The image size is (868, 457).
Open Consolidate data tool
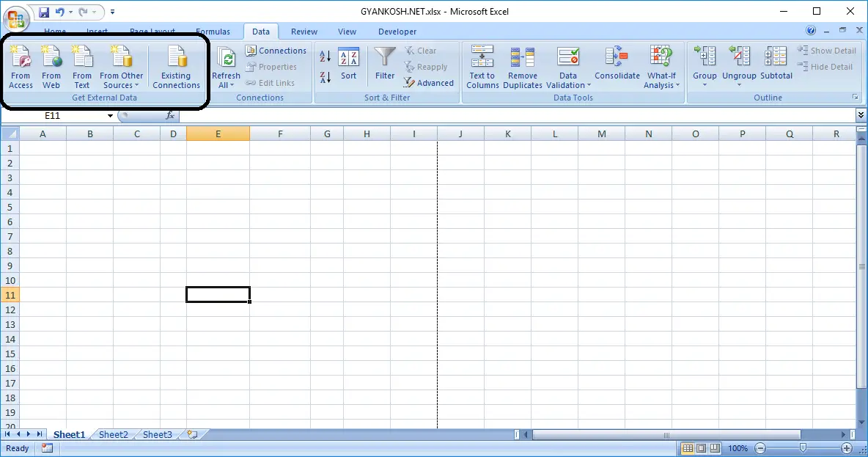pyautogui.click(x=617, y=64)
